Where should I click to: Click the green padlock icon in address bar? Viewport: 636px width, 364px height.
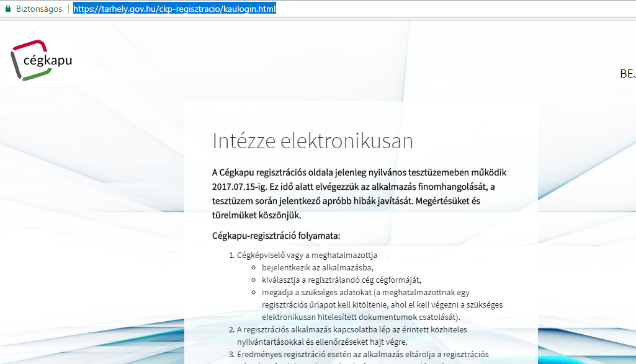pos(7,9)
